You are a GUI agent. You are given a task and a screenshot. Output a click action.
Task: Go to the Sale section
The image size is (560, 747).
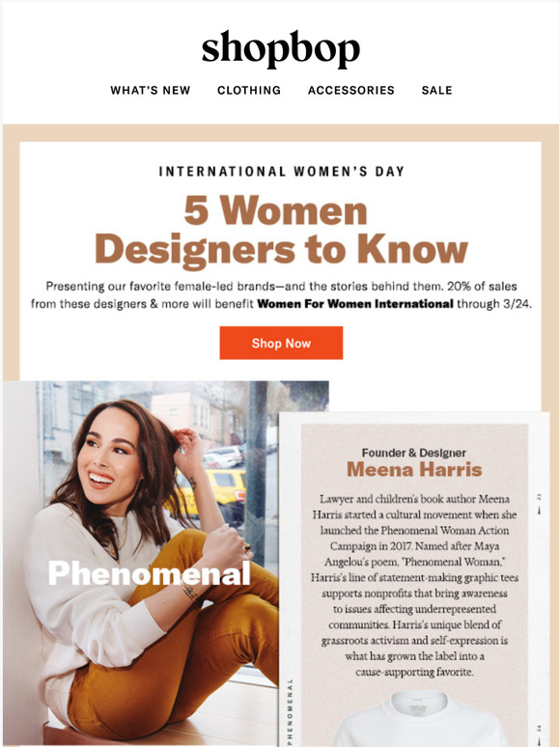click(x=436, y=91)
